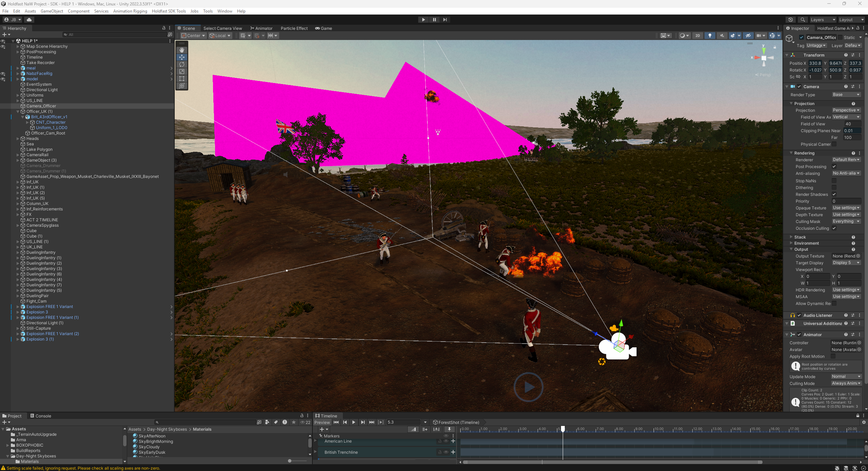Toggle scene lighting bulb icon
This screenshot has height=471, width=868.
click(710, 36)
